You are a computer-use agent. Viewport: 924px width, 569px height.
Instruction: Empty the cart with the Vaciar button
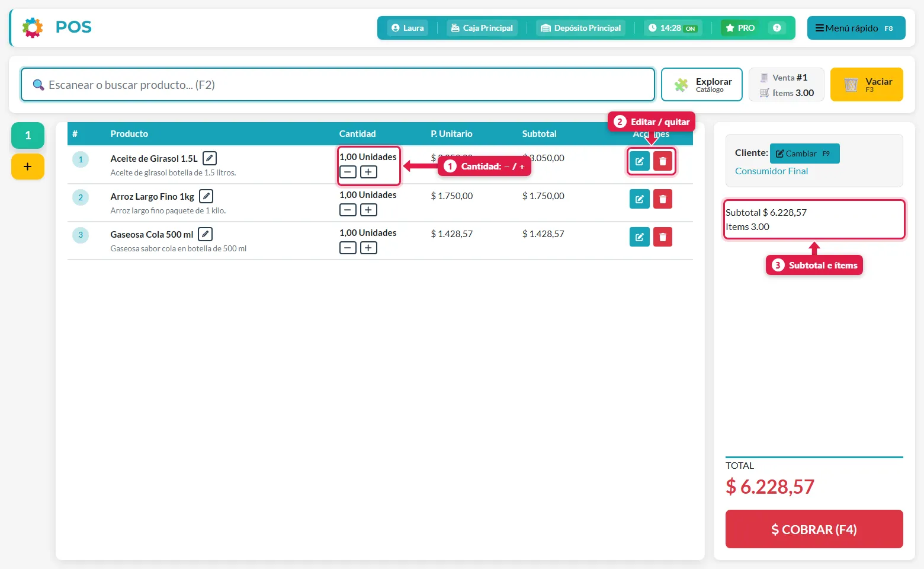pos(867,85)
